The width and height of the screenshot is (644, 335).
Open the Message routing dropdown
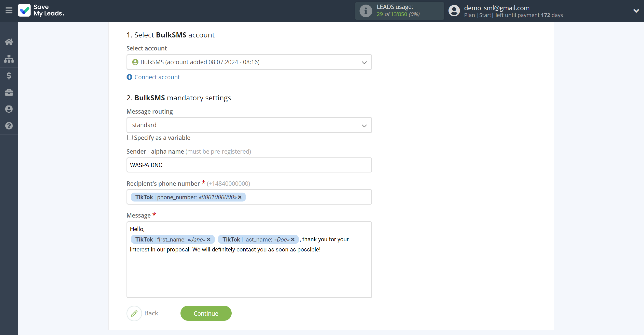(249, 125)
